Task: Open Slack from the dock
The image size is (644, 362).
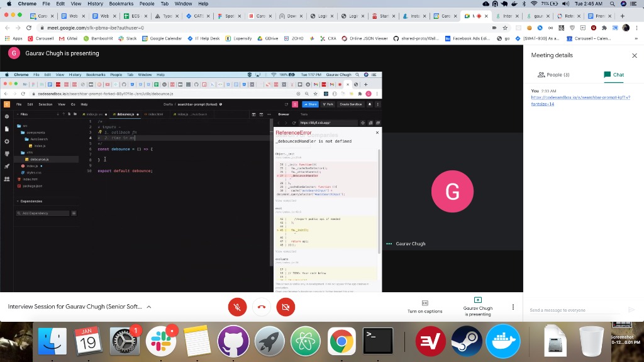Action: [x=161, y=341]
